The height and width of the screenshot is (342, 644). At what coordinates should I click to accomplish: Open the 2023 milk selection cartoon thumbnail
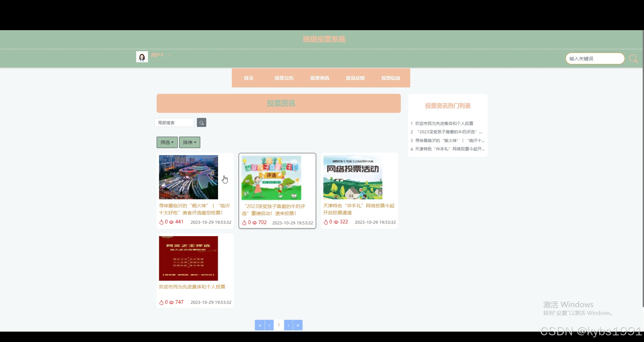coord(271,178)
